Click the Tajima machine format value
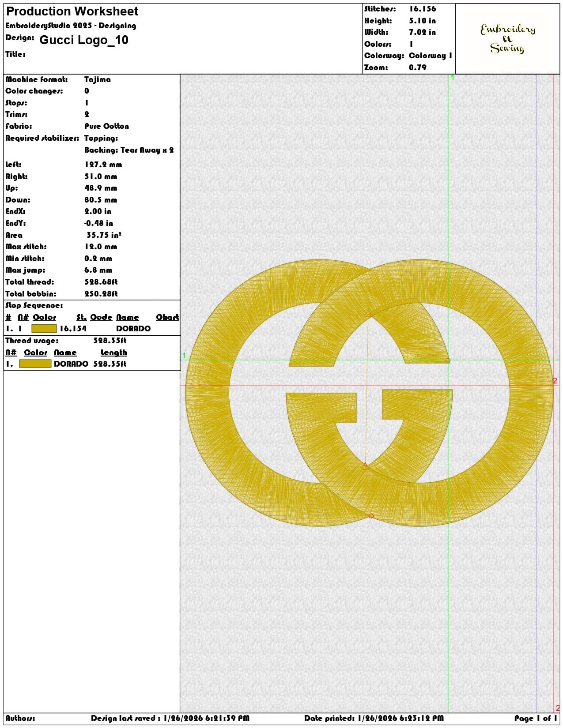Image resolution: width=563 pixels, height=728 pixels. (98, 79)
